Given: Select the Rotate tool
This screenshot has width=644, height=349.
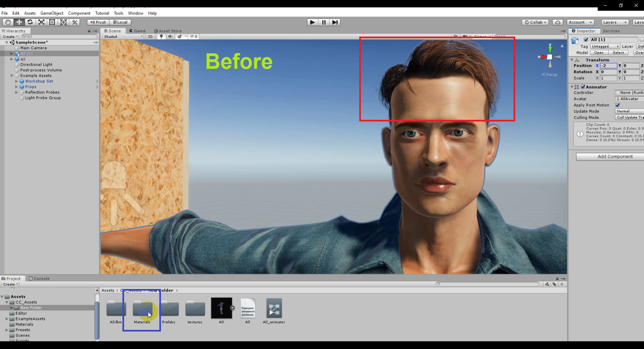Looking at the screenshot, I should (30, 22).
